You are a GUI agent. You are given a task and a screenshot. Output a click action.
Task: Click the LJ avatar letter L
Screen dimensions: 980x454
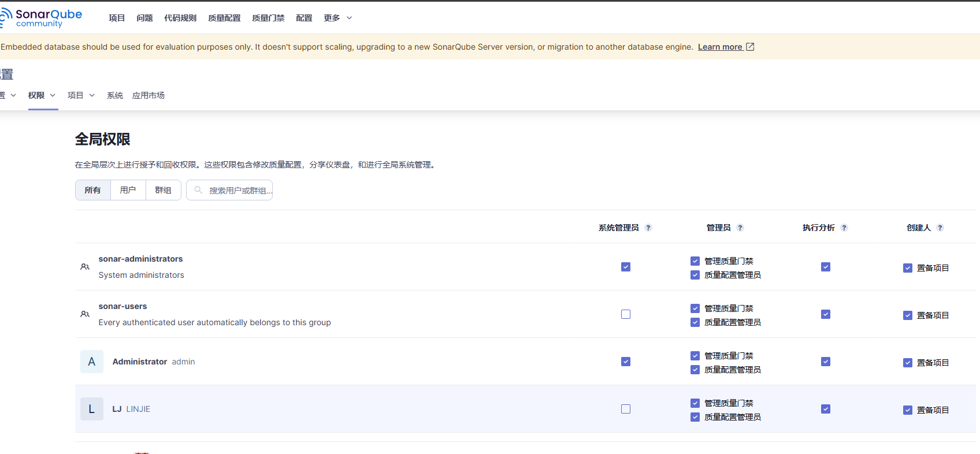point(92,409)
